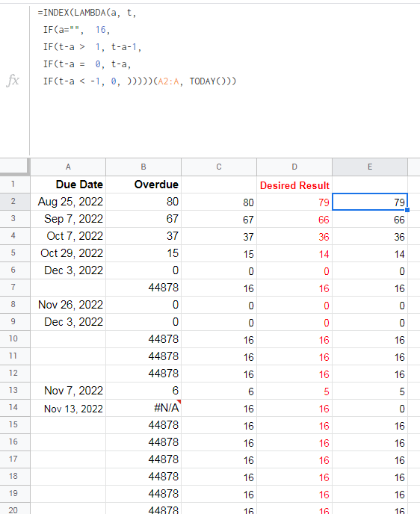Select column A header

(68, 167)
